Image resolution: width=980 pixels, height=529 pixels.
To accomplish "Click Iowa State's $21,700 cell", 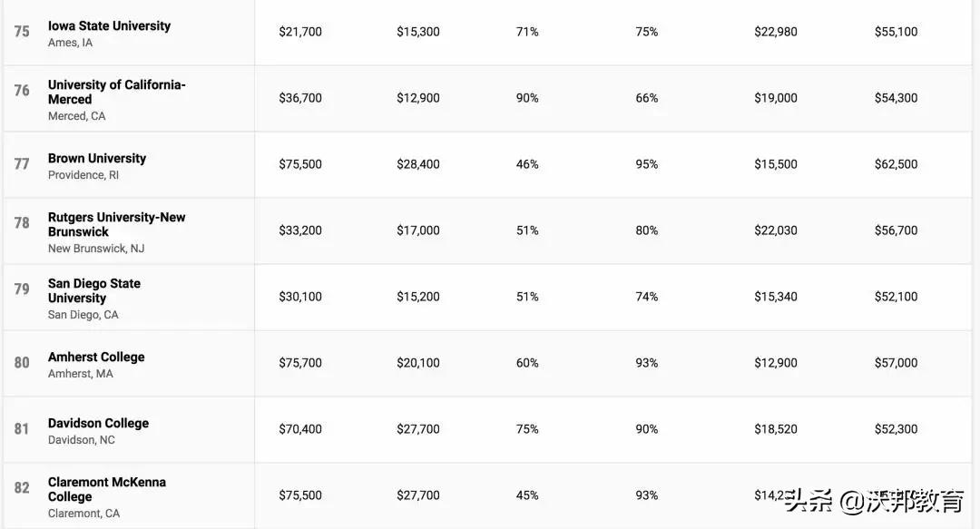I will point(300,32).
